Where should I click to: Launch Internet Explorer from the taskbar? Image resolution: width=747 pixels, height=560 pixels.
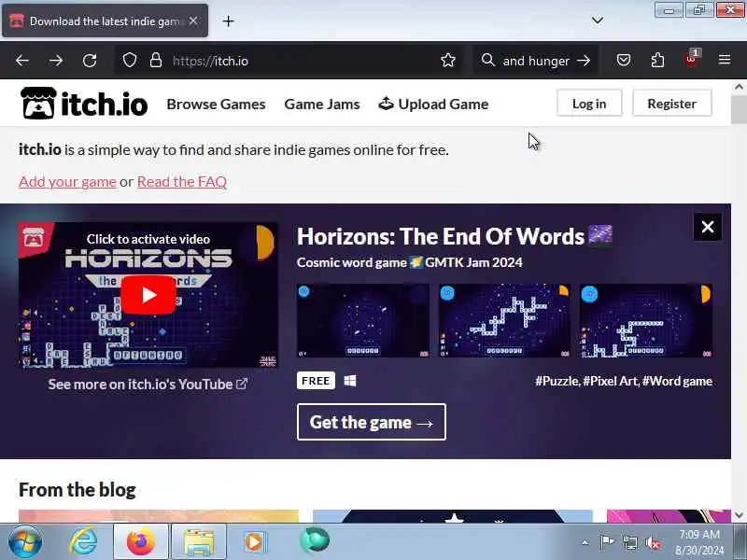[83, 541]
